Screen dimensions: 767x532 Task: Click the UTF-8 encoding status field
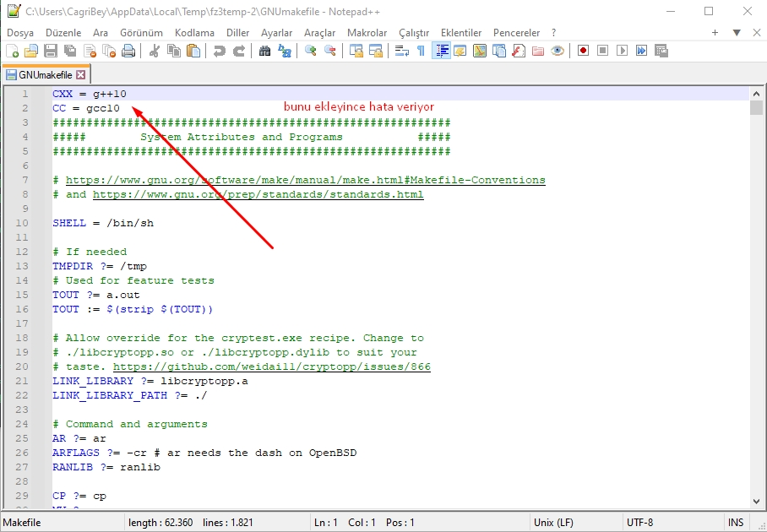pos(639,522)
